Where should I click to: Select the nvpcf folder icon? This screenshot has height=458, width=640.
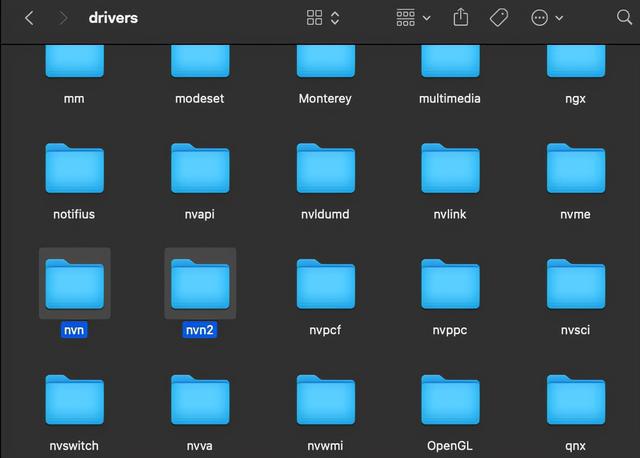click(x=326, y=284)
